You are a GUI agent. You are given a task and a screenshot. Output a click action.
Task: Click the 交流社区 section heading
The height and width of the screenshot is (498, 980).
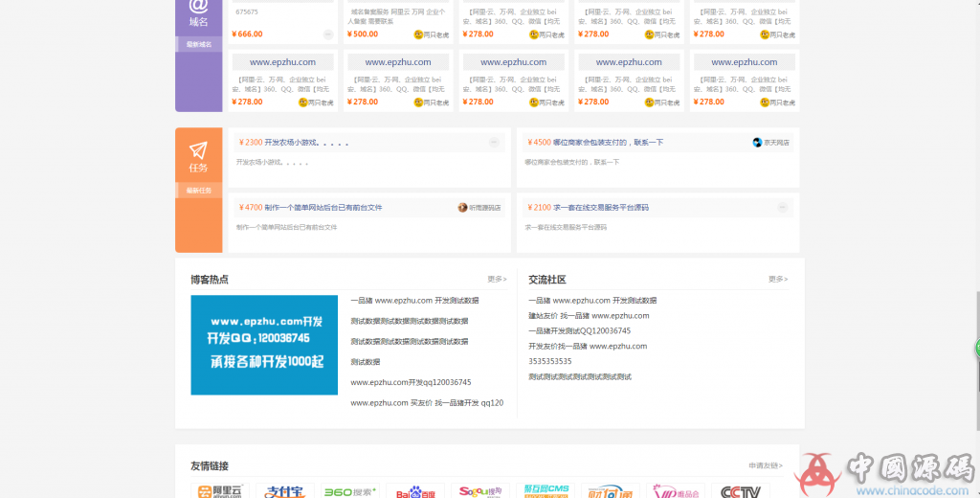[x=547, y=280]
